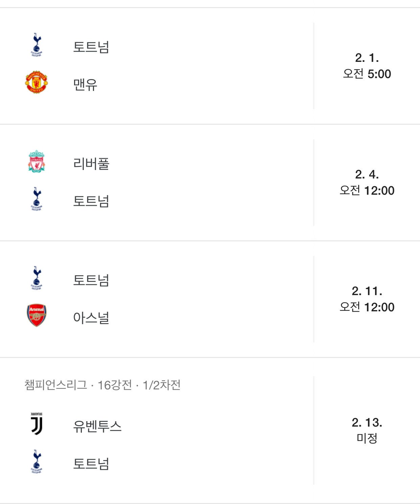Click the Tottenham crest below Liverpool

click(37, 199)
